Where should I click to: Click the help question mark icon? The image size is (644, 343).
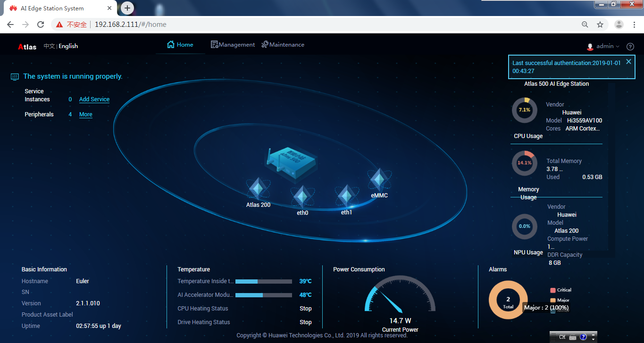[630, 47]
